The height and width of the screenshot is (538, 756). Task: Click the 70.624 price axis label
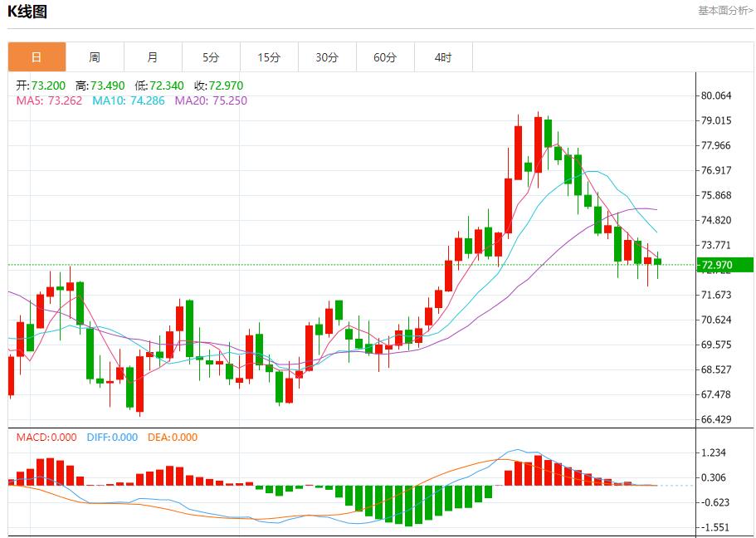(x=716, y=320)
